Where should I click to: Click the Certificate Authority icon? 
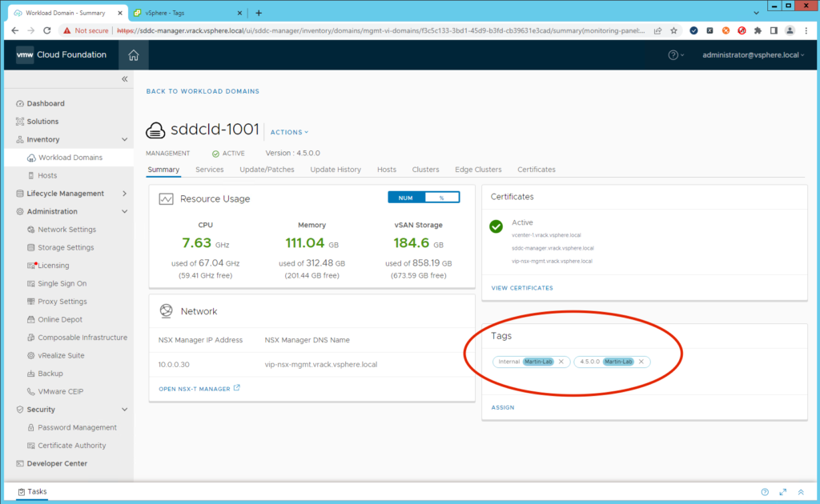[x=31, y=446]
